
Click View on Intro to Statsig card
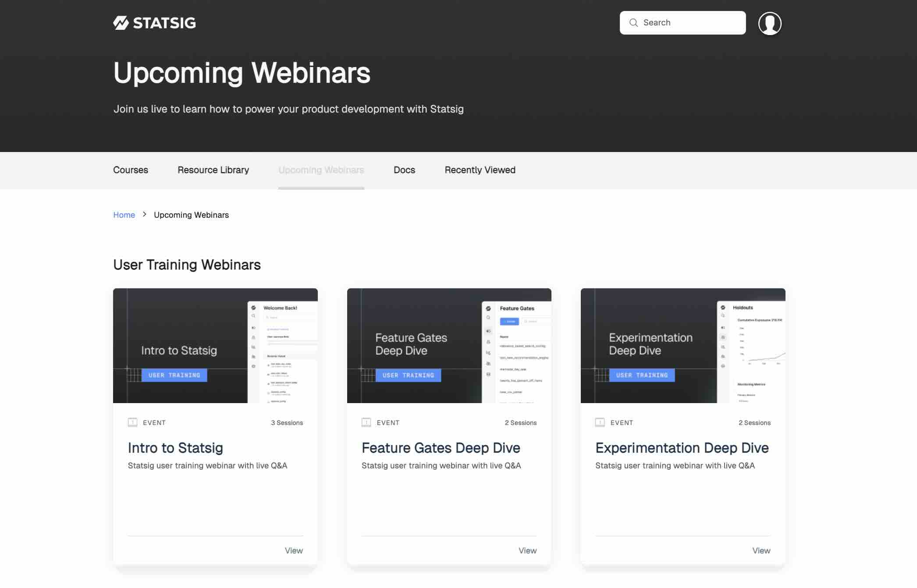[294, 550]
